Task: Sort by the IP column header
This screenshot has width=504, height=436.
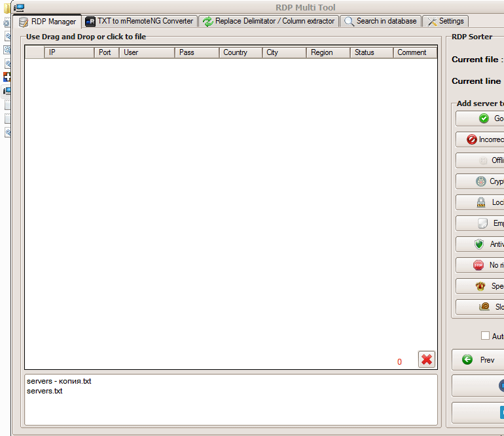Action: (x=69, y=52)
